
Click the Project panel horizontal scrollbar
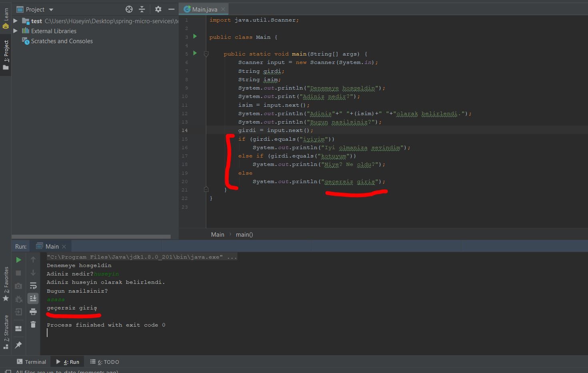point(91,237)
